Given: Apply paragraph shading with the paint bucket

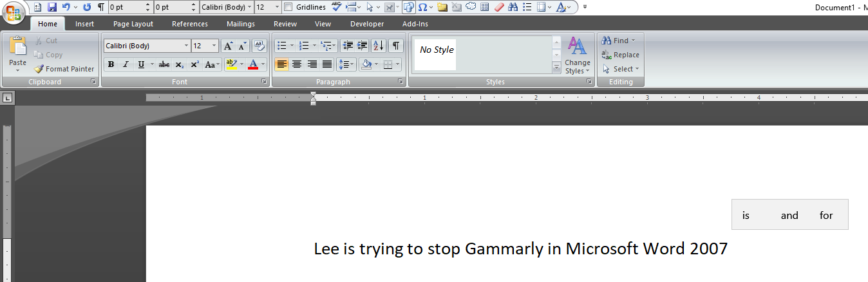Looking at the screenshot, I should 366,64.
